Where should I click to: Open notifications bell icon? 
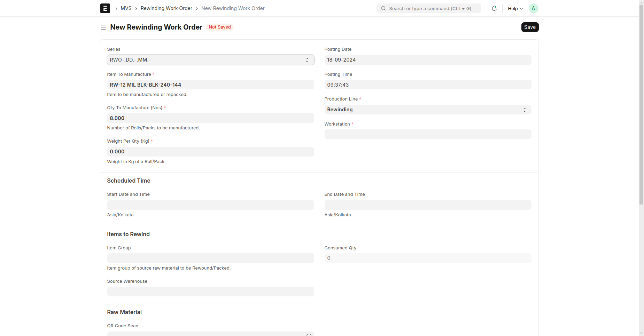[x=494, y=8]
